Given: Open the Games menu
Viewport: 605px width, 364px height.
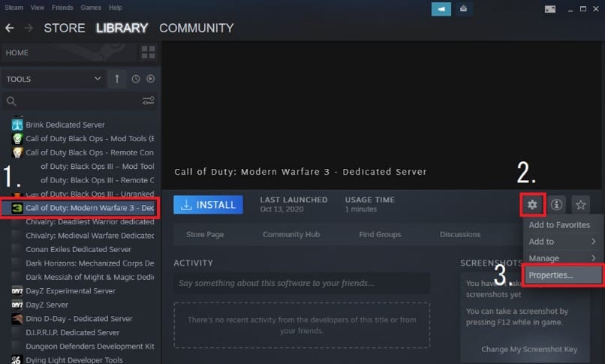Looking at the screenshot, I should (x=91, y=8).
